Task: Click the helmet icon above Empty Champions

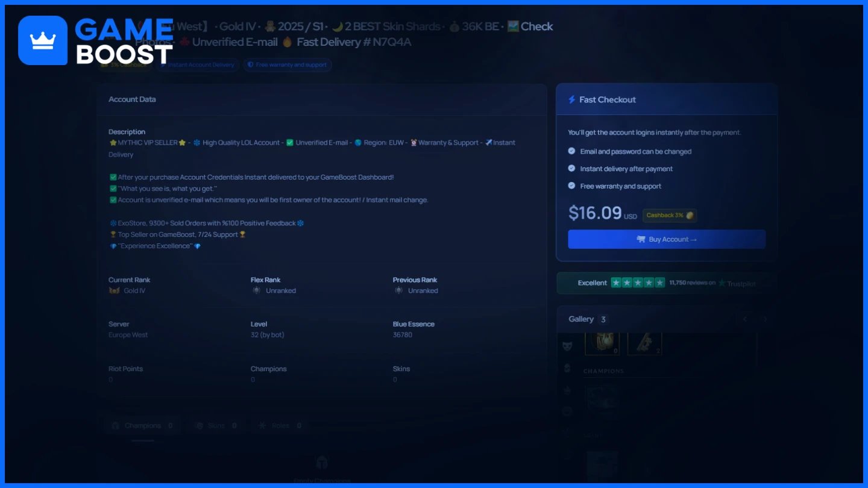Action: pyautogui.click(x=322, y=462)
